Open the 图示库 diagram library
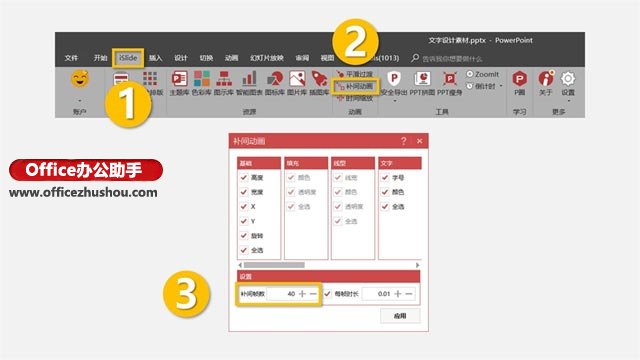The height and width of the screenshot is (360, 640). [x=224, y=83]
